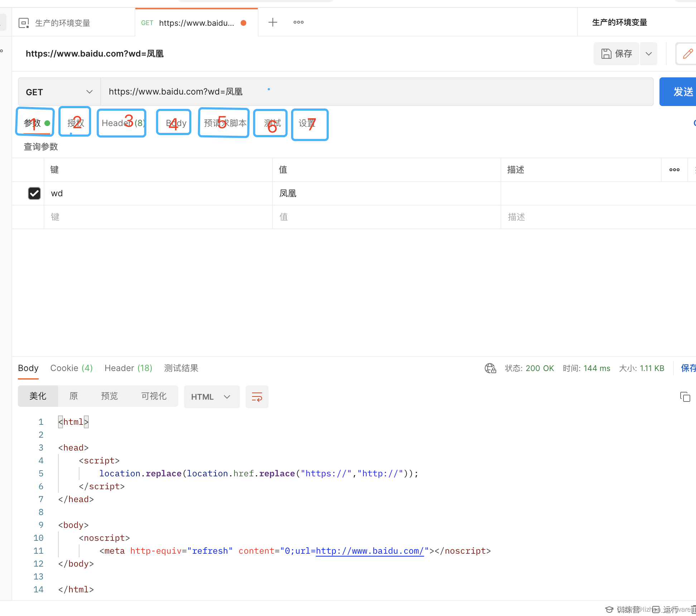Click the 状态: 200 OK status text
696x616 pixels.
pyautogui.click(x=530, y=368)
